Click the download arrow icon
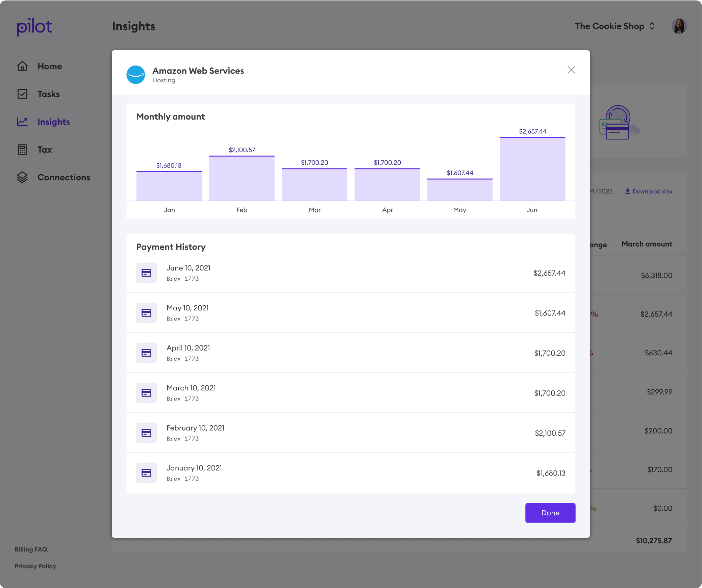 [627, 191]
